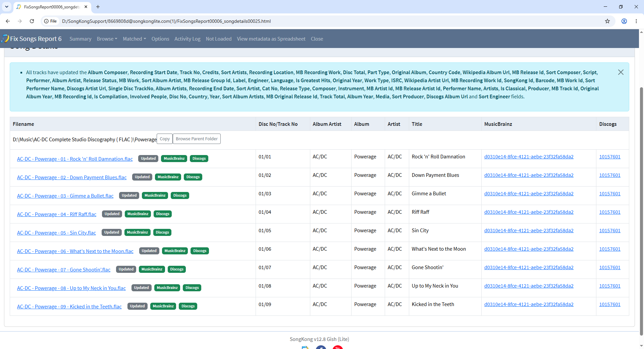
Task: Click MusicBrainz badge on Down Payment Blues row
Action: (x=168, y=177)
